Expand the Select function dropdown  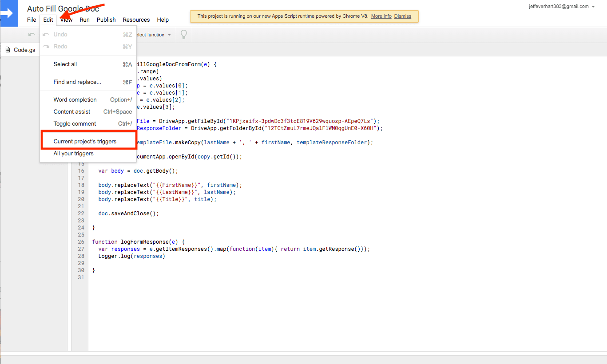point(154,35)
